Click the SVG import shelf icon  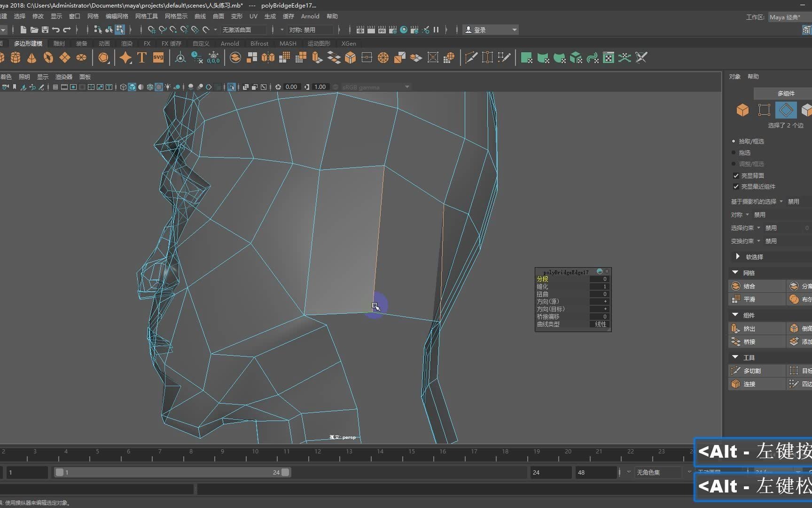coord(158,58)
